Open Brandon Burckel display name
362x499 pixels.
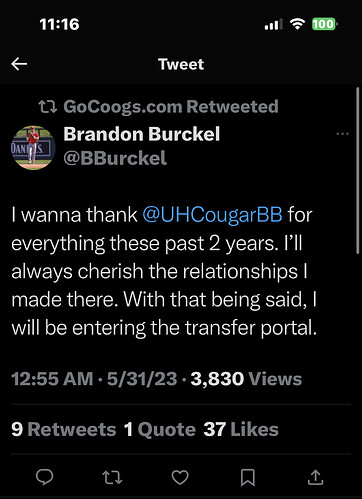[142, 134]
